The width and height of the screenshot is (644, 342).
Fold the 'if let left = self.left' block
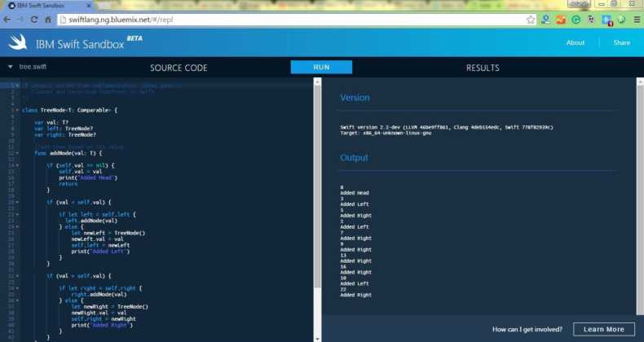17,214
